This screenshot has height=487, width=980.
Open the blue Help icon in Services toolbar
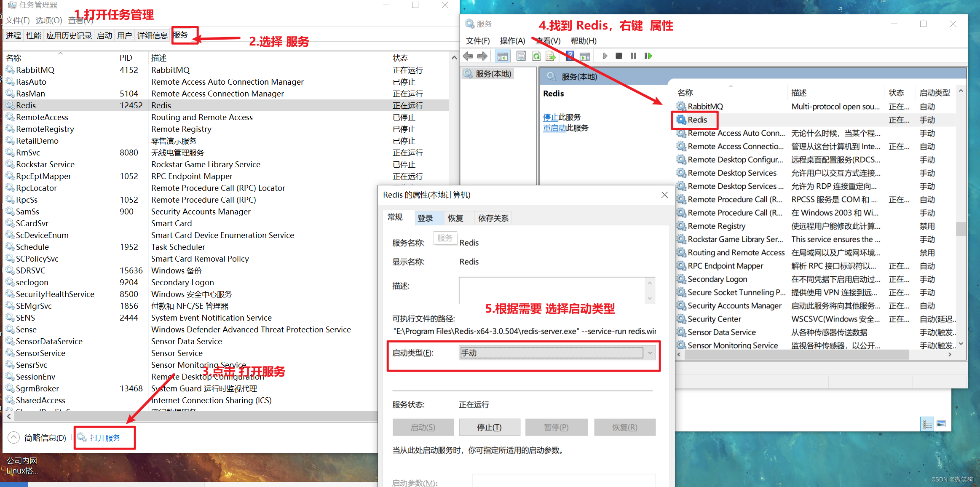click(x=570, y=56)
